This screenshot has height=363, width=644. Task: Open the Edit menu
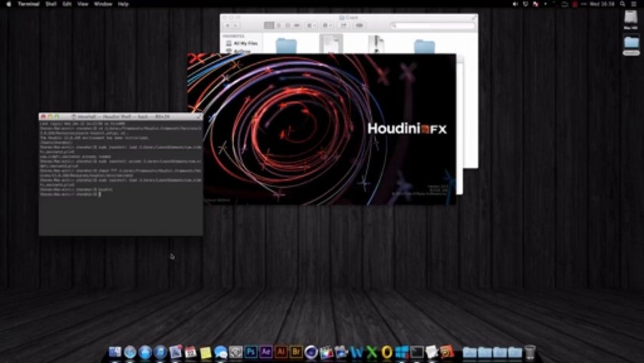(x=67, y=4)
